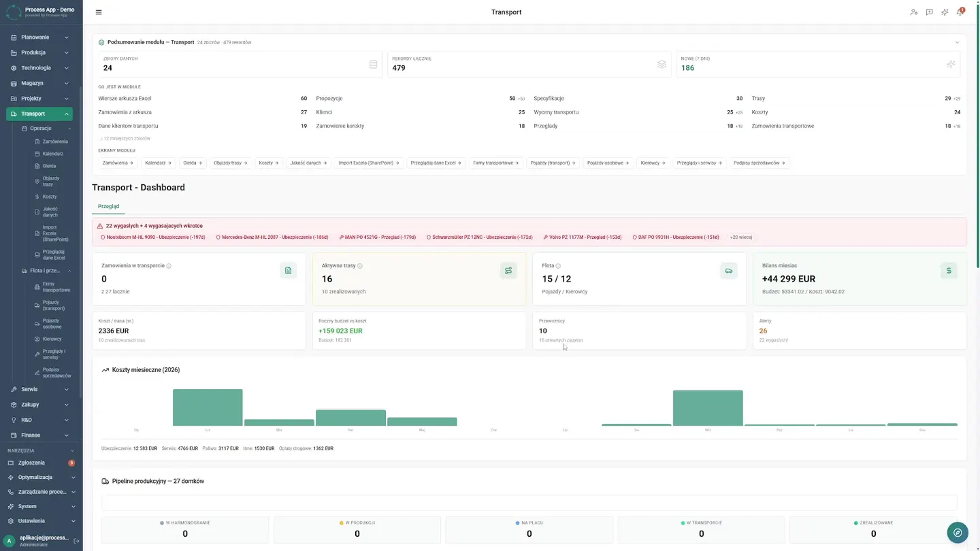
Task: Click the logout icon beside Administrator
Action: pos(76,541)
